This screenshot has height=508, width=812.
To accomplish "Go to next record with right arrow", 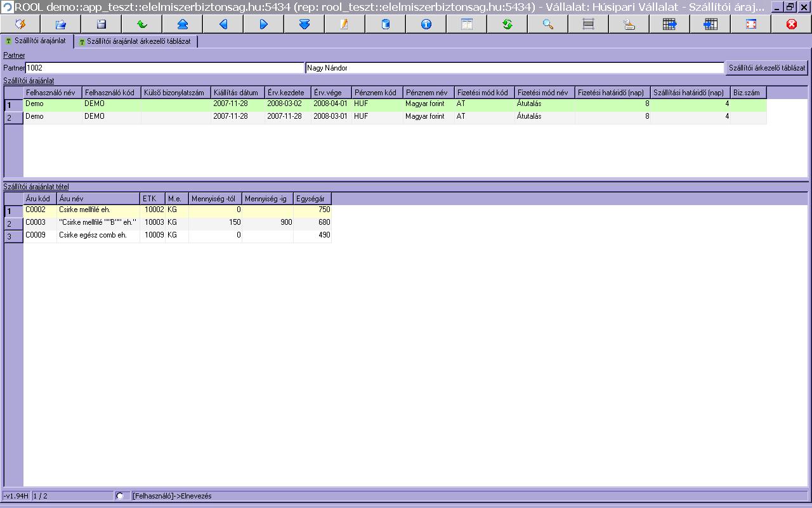I will tap(264, 24).
